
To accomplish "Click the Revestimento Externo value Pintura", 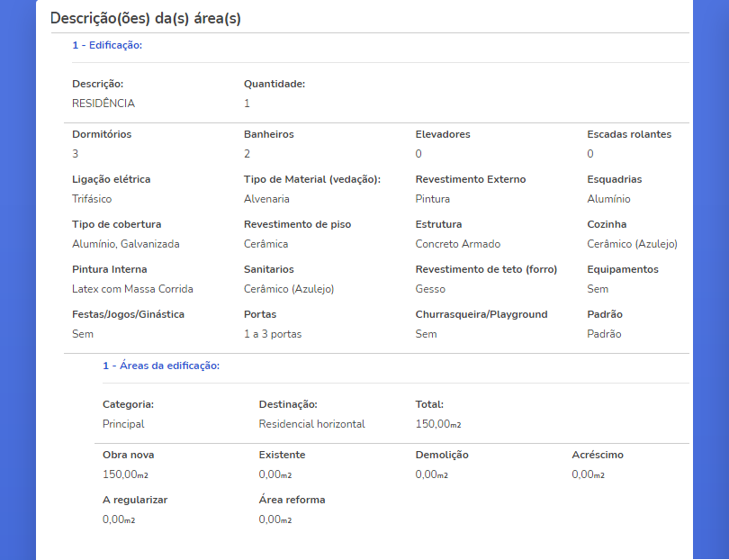I will click(432, 199).
